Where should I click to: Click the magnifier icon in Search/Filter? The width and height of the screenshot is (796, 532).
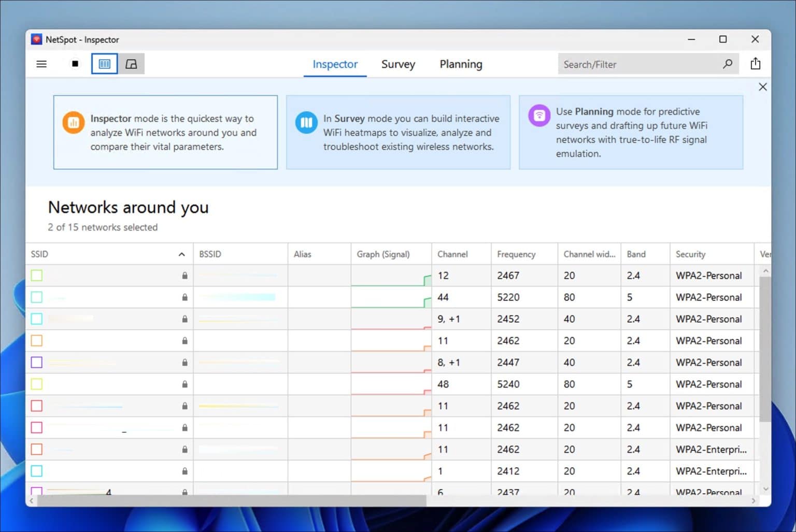tap(728, 64)
